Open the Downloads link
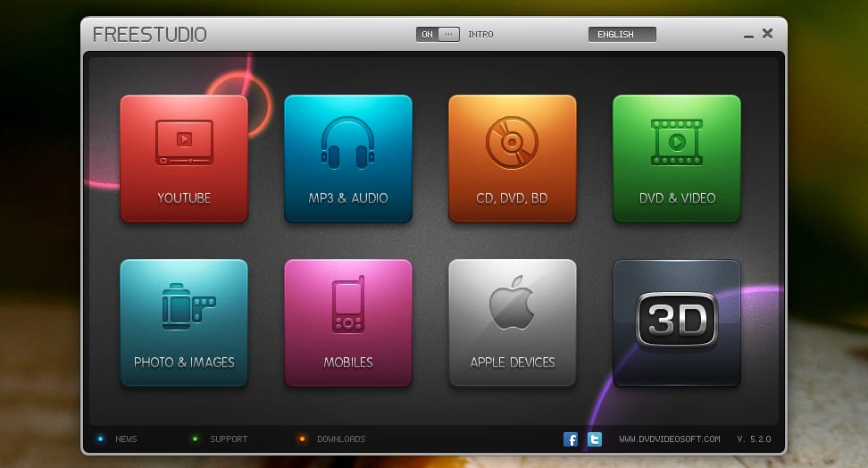Viewport: 868px width, 468px height. coord(341,439)
